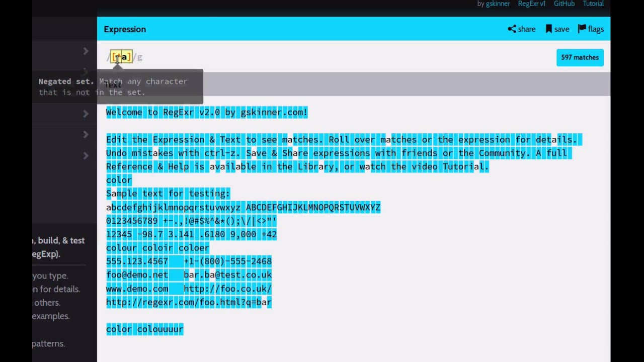
Task: Click the 'color colouuuur' line
Action: (x=145, y=329)
